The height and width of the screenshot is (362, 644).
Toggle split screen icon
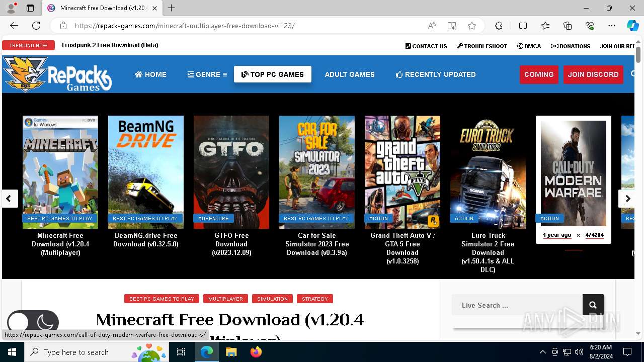[523, 26]
